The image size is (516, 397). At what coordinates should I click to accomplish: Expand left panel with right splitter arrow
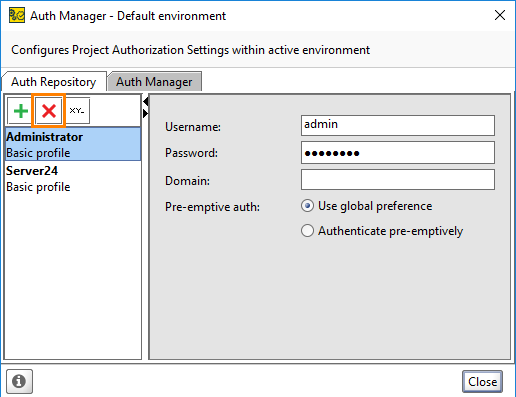[146, 114]
